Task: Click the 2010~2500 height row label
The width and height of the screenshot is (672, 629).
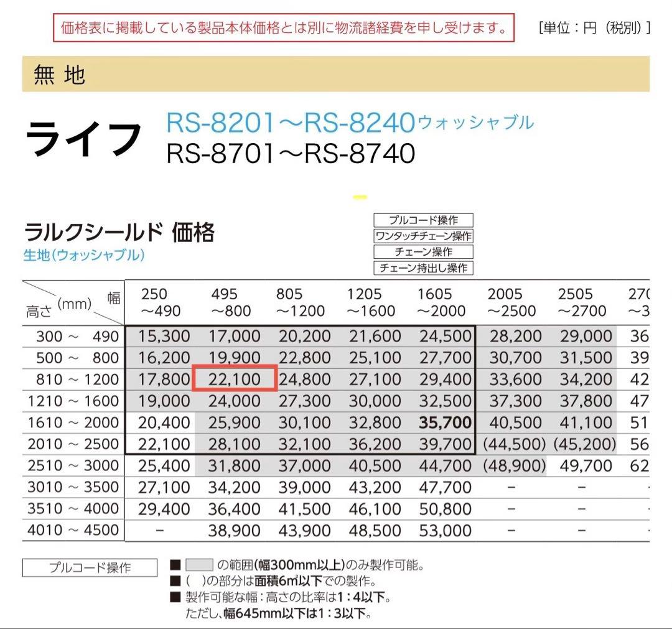Action: [x=73, y=444]
